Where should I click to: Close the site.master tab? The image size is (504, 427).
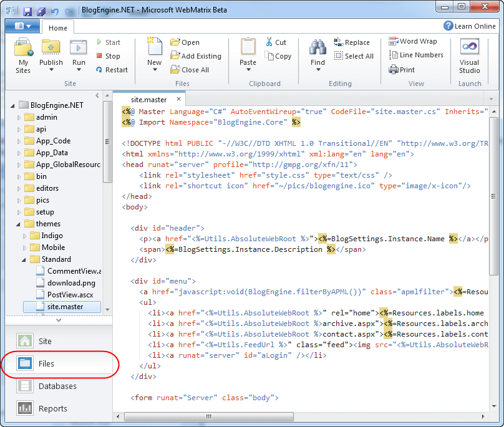tap(179, 99)
